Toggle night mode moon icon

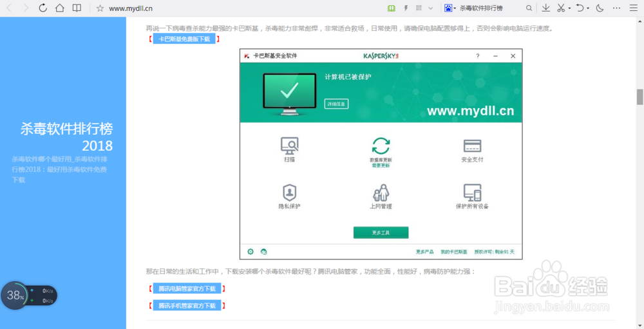[600, 8]
